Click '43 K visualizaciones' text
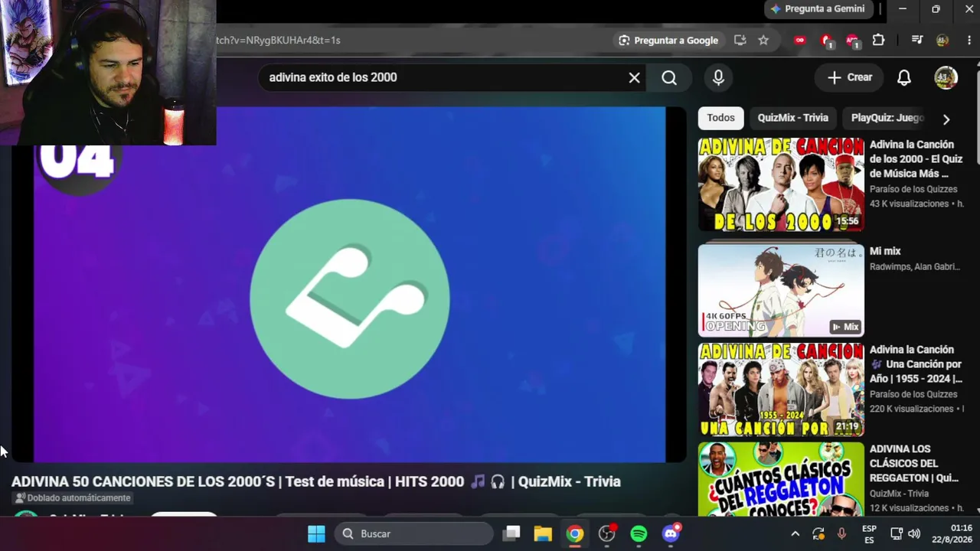This screenshot has width=980, height=551. pyautogui.click(x=909, y=204)
